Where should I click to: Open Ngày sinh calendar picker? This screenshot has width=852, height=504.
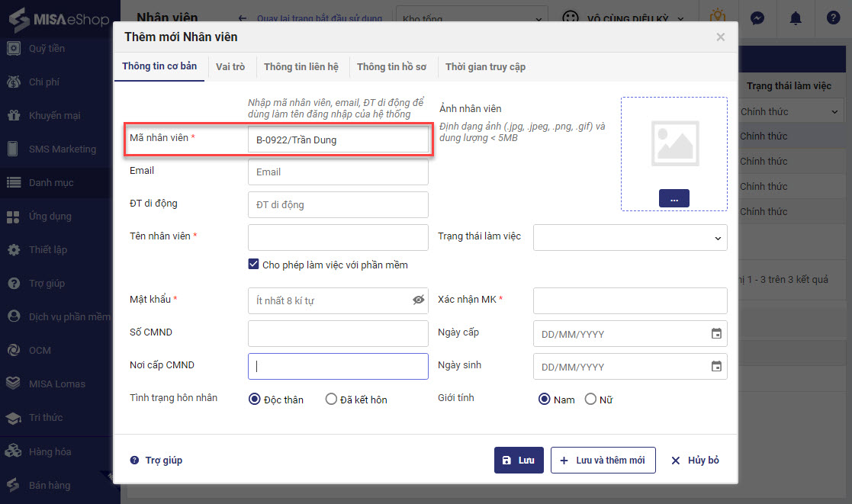[x=717, y=367]
